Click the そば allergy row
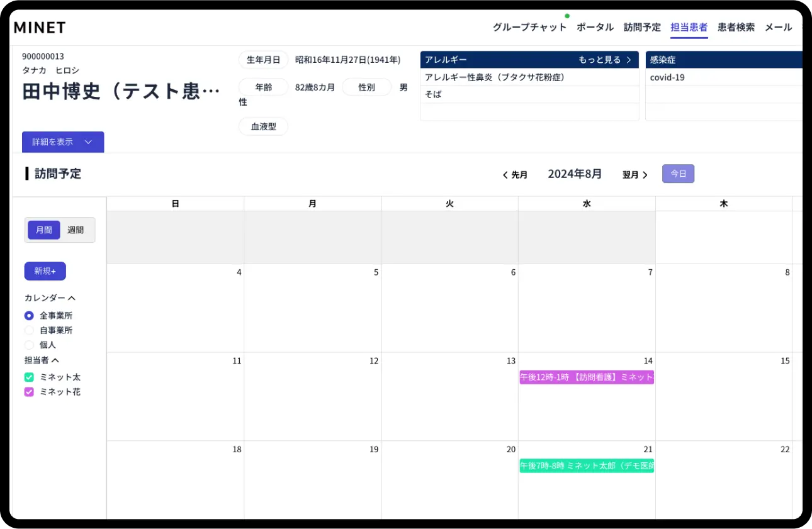Screen dimensions: 812x529 coord(529,94)
